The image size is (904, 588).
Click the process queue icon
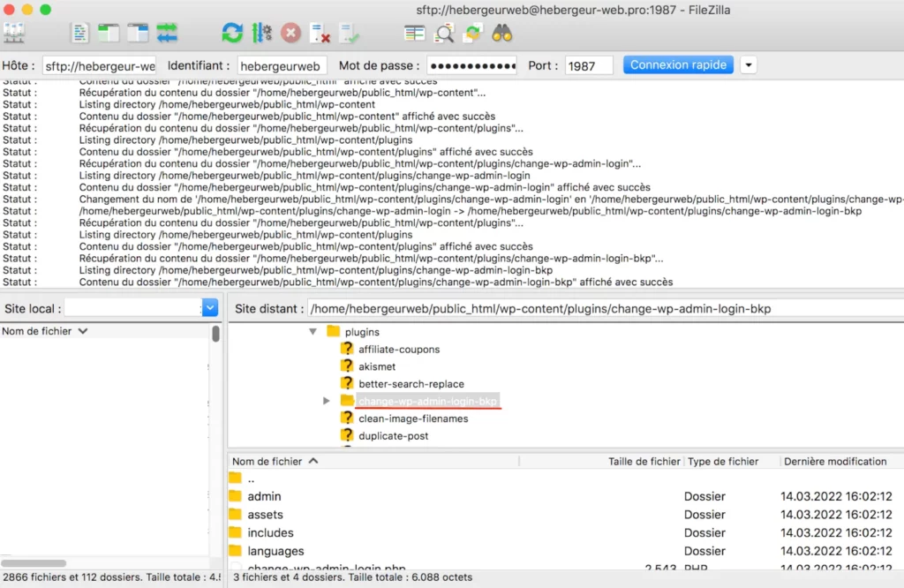pyautogui.click(x=261, y=34)
